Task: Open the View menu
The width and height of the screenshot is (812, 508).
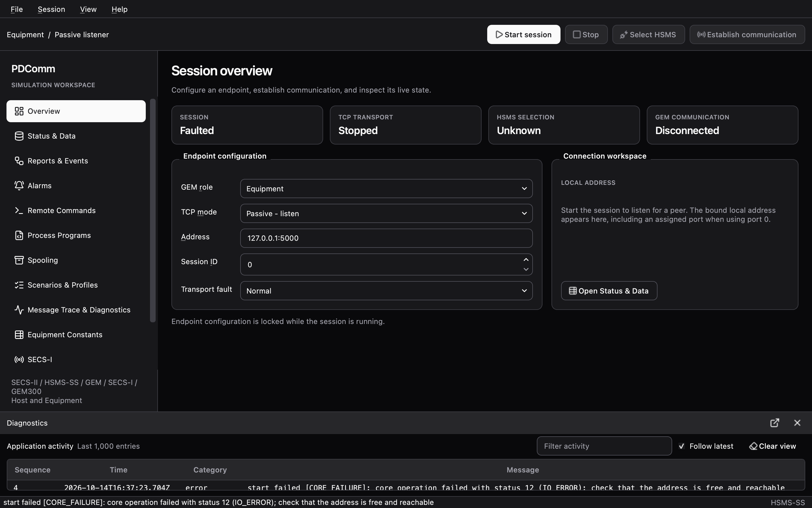Action: click(x=88, y=9)
